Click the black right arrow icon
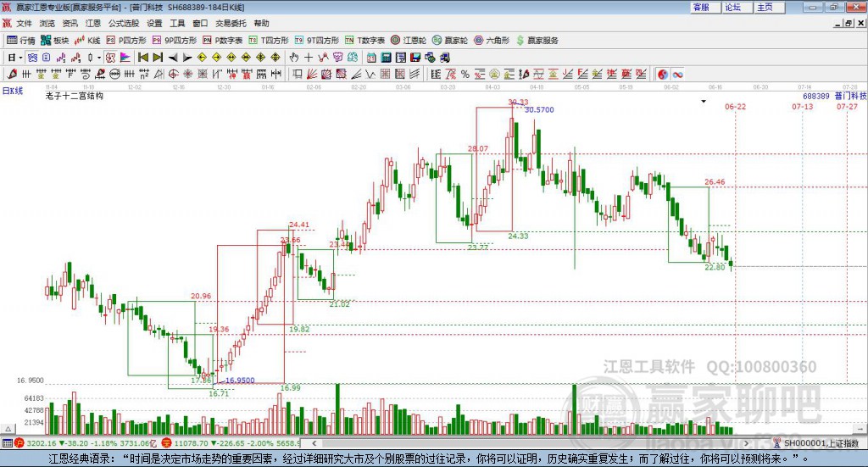The image size is (868, 467). [x=187, y=58]
